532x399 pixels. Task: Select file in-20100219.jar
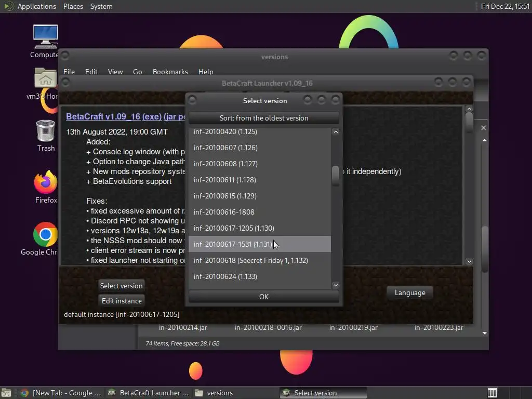pyautogui.click(x=353, y=328)
